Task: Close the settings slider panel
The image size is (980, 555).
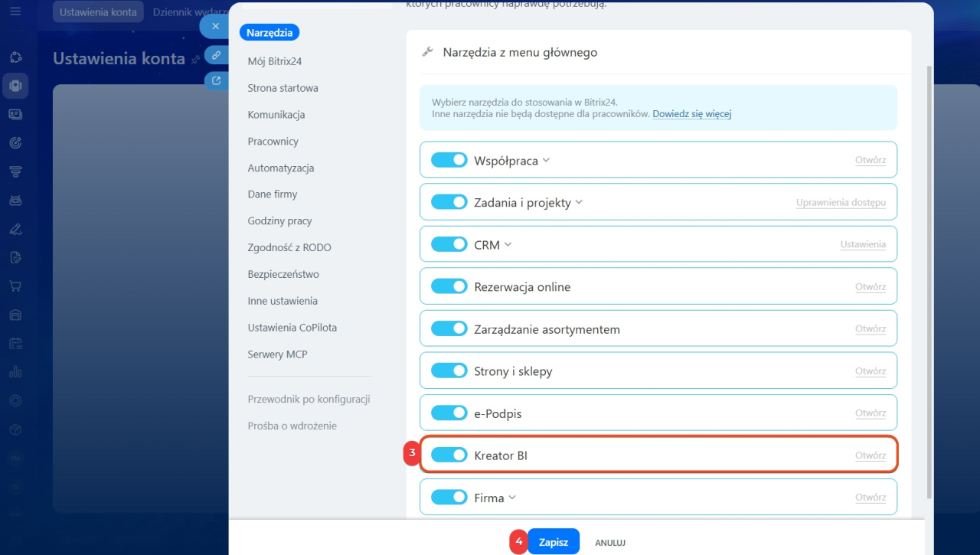Action: click(x=215, y=26)
